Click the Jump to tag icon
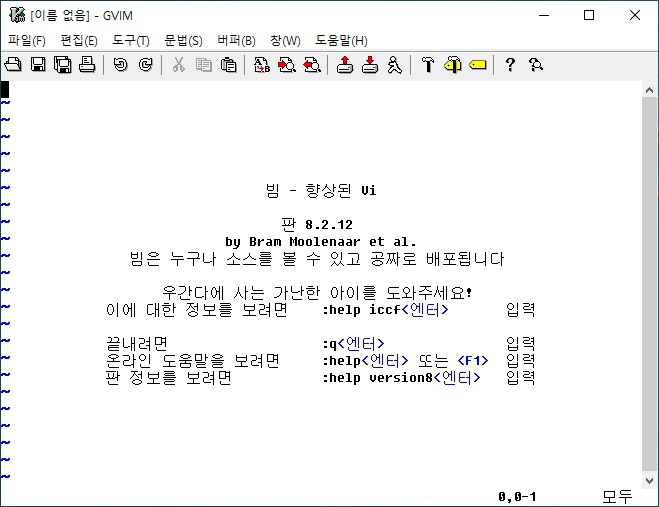Image resolution: width=659 pixels, height=507 pixels. click(477, 65)
